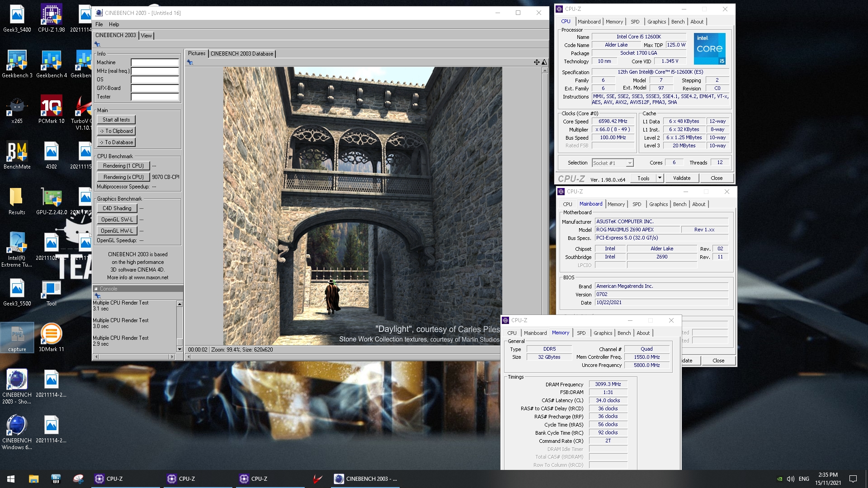Open the Bench tab in top CPU-Z window
The height and width of the screenshot is (488, 868).
(x=678, y=21)
